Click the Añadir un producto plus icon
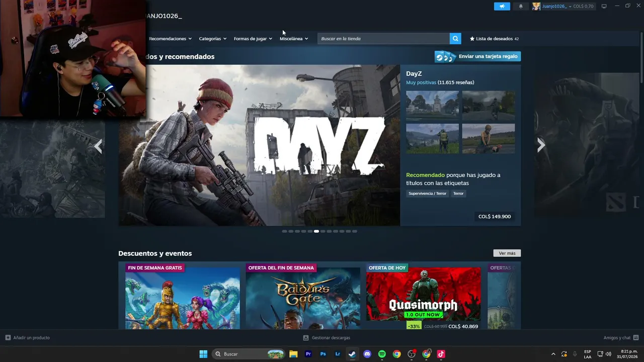Viewport: 644px width, 362px height. (8, 338)
